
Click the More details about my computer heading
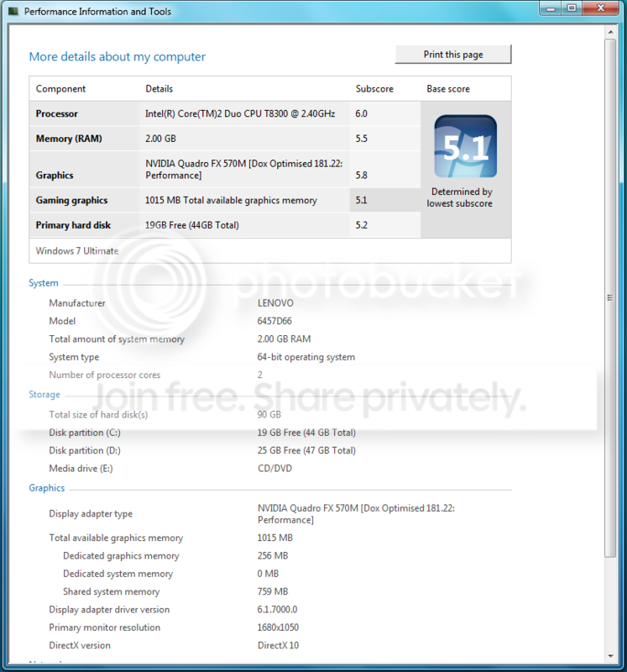tap(118, 56)
